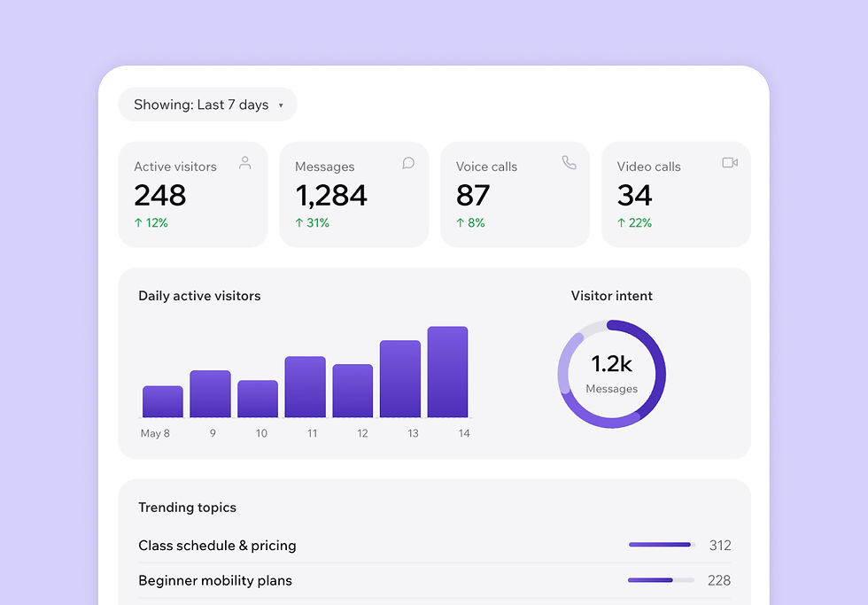
Task: Click the phone icon on Voice calls card
Action: 569,163
